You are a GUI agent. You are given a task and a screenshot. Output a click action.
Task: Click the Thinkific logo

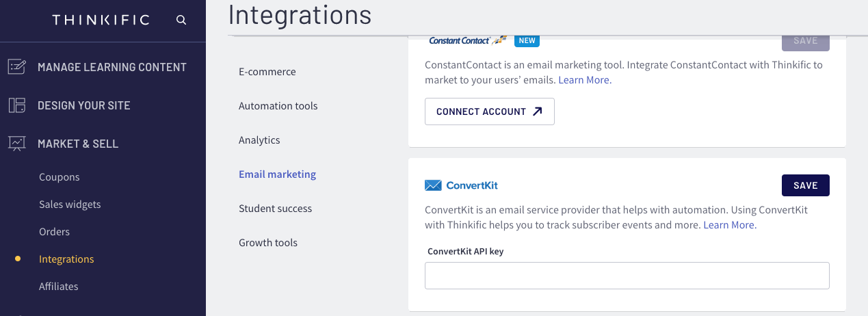point(101,20)
